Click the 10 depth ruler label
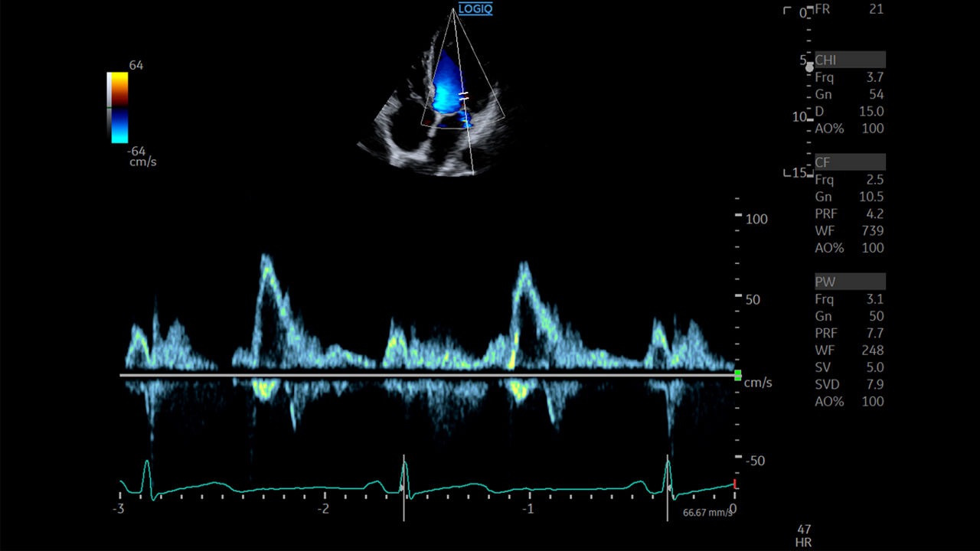980x551 pixels. pyautogui.click(x=799, y=117)
